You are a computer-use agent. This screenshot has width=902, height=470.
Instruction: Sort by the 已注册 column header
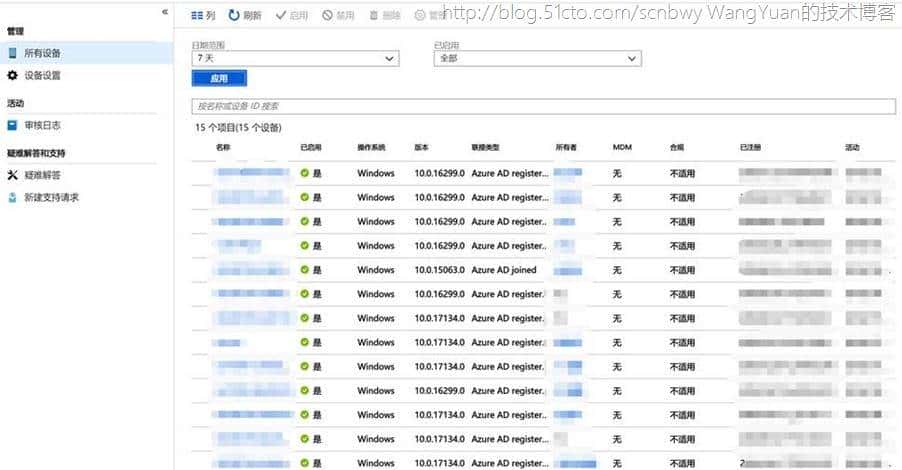(750, 147)
